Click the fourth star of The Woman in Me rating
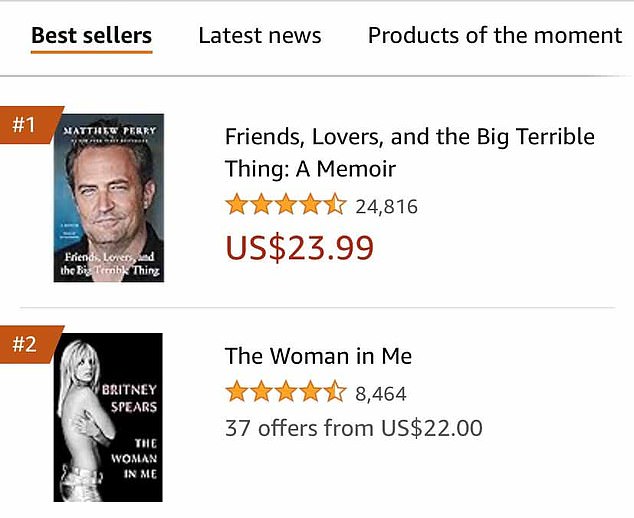 [x=310, y=392]
